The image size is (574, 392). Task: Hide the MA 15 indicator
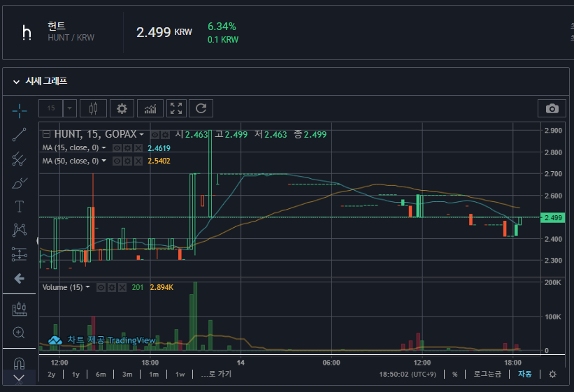click(x=117, y=148)
